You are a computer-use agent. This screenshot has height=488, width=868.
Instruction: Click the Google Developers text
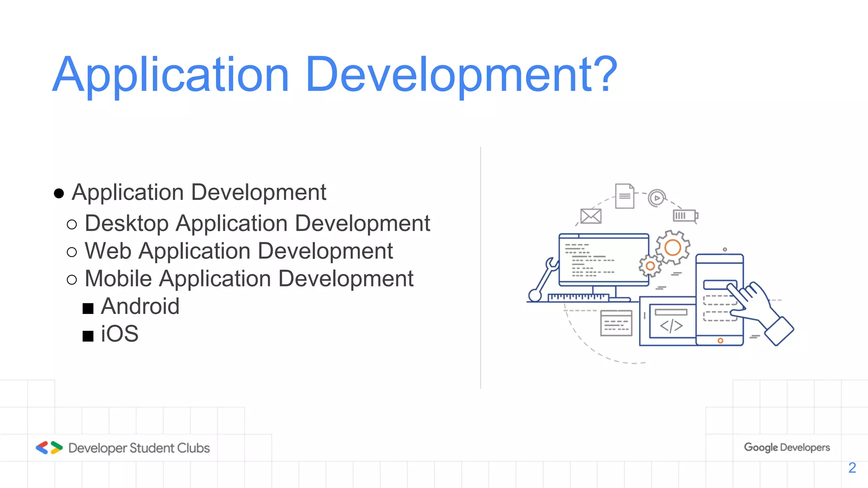point(787,447)
